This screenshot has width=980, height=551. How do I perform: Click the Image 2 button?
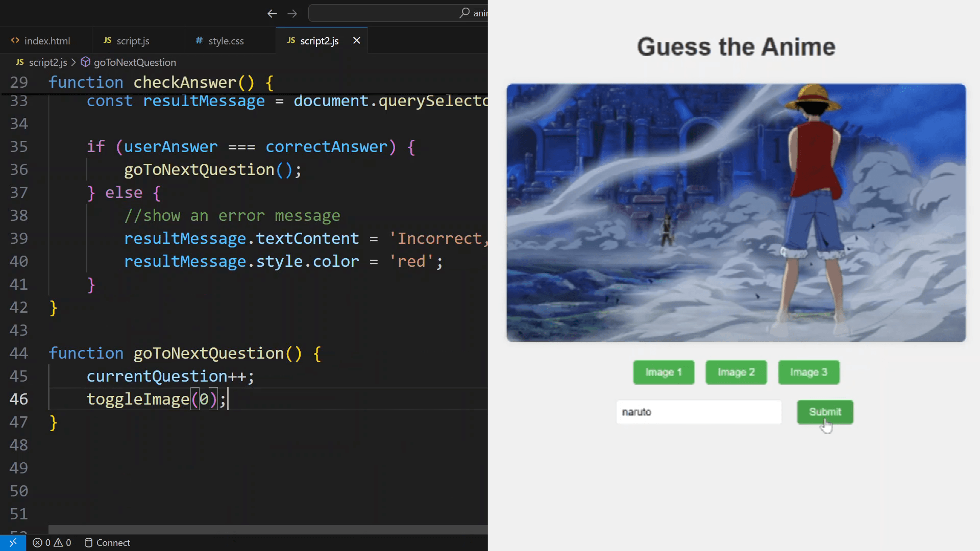pos(736,372)
